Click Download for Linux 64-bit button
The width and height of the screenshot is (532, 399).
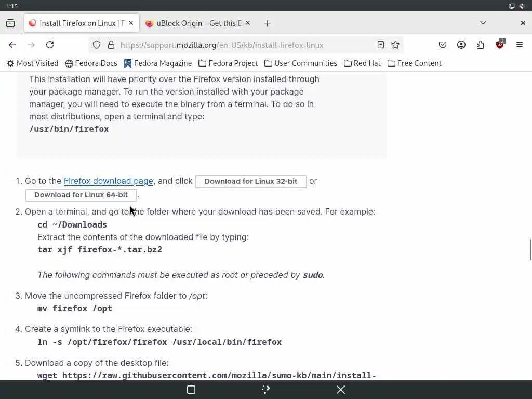[x=81, y=195]
